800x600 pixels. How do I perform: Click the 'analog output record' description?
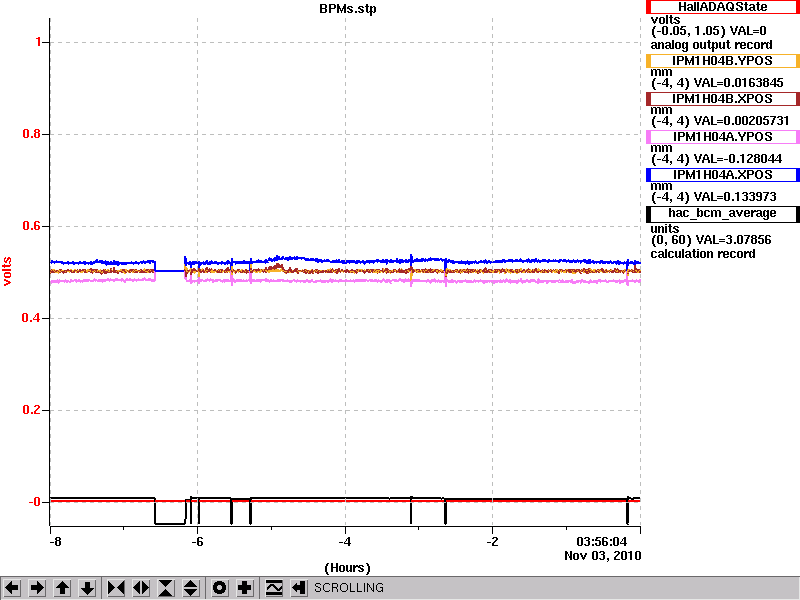[711, 45]
